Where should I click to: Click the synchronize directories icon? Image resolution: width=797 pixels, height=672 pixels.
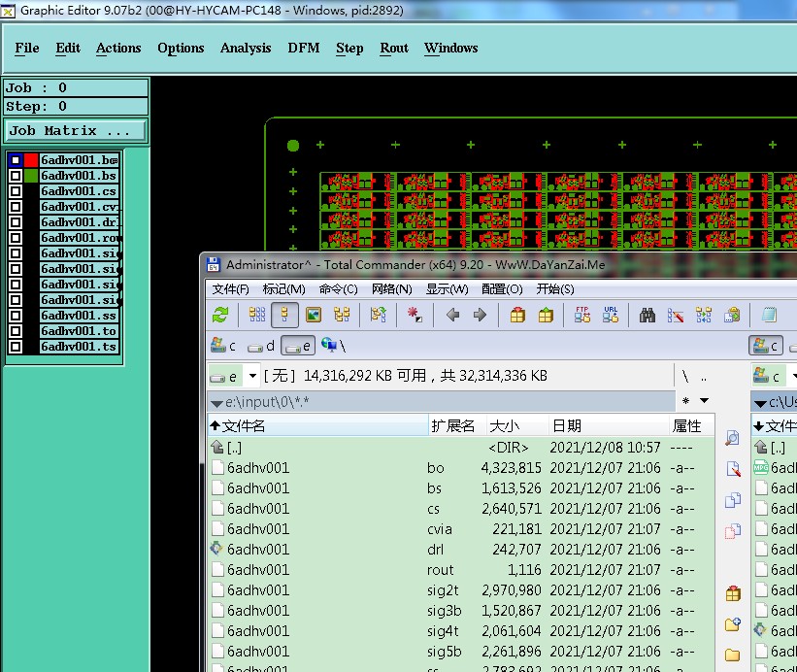[x=704, y=316]
